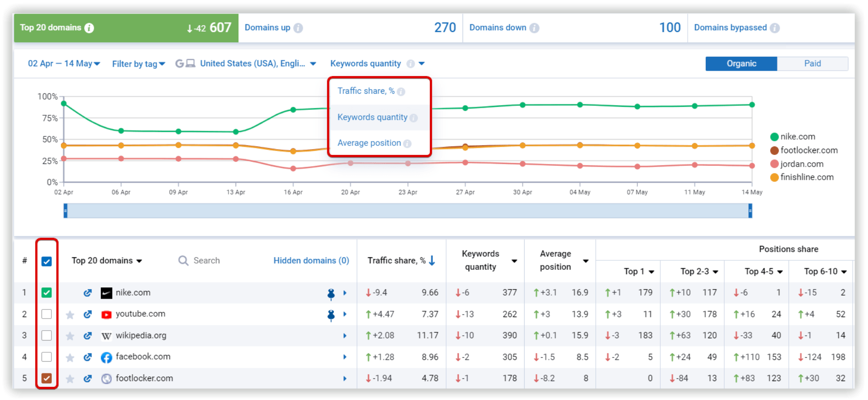Click the pin icon on nike.com row

tap(331, 294)
